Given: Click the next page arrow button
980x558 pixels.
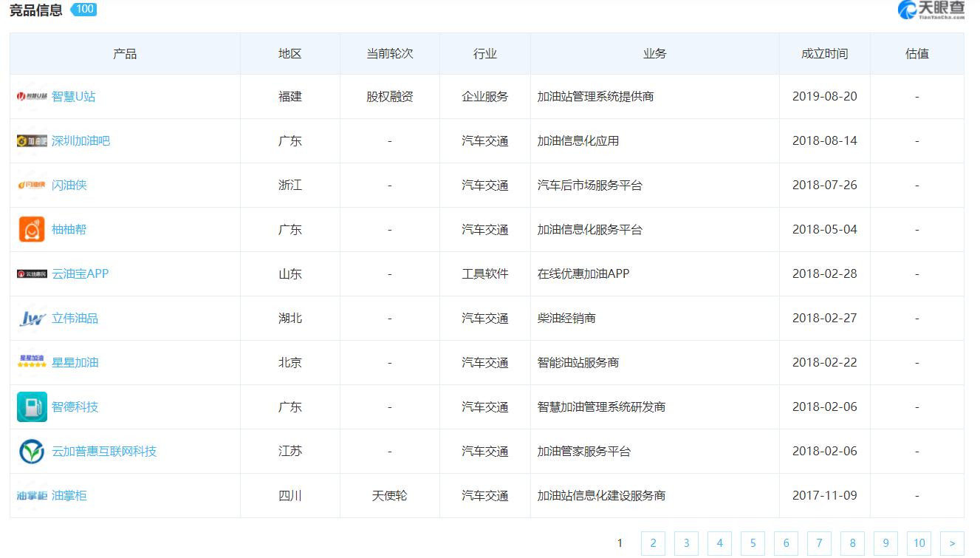Looking at the screenshot, I should coord(952,543).
